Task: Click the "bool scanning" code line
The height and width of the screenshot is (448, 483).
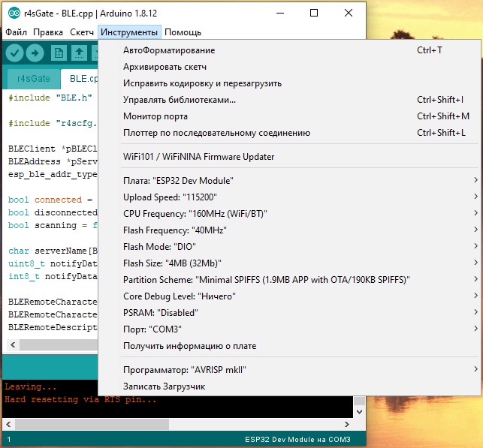Action: pyautogui.click(x=53, y=225)
